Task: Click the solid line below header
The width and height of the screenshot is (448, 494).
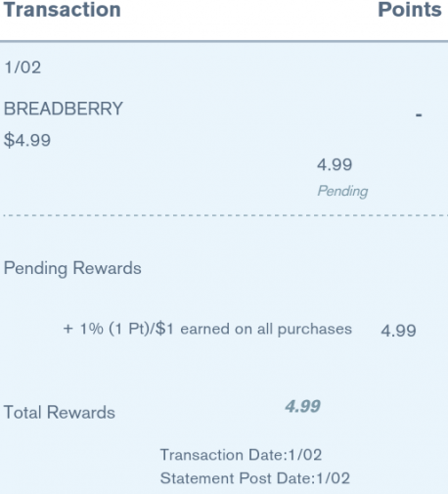Action: tap(224, 41)
